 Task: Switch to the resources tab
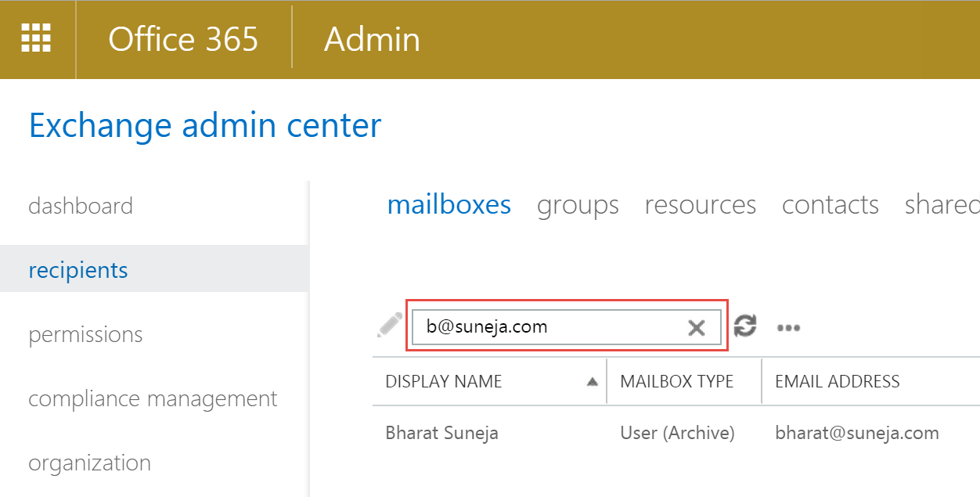click(x=701, y=205)
